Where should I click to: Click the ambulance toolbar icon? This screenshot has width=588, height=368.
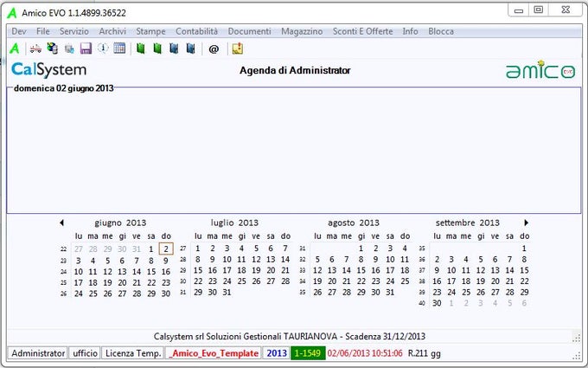tap(35, 48)
